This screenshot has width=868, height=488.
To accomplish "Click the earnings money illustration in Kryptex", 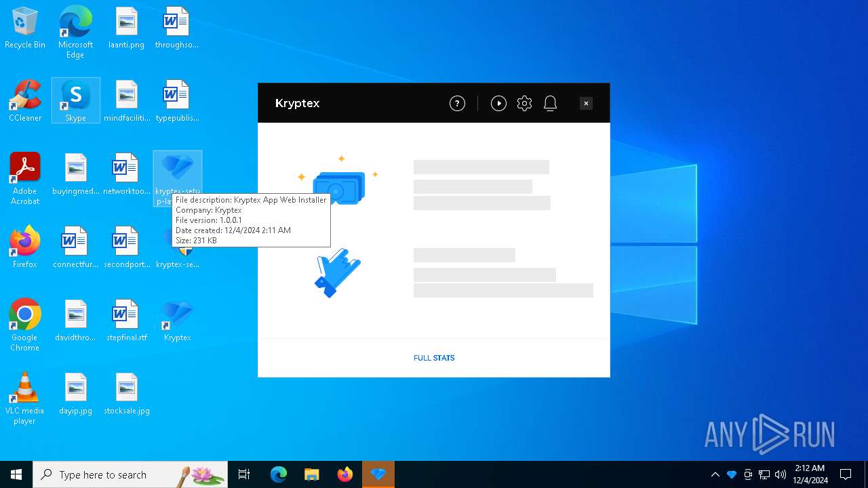I will 338,181.
